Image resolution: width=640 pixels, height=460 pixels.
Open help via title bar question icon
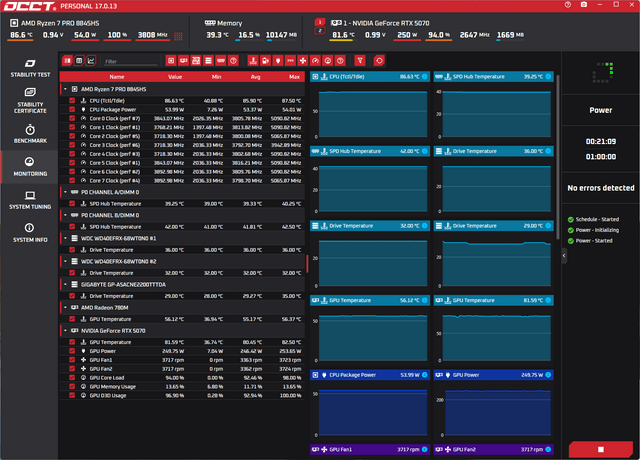pyautogui.click(x=568, y=5)
